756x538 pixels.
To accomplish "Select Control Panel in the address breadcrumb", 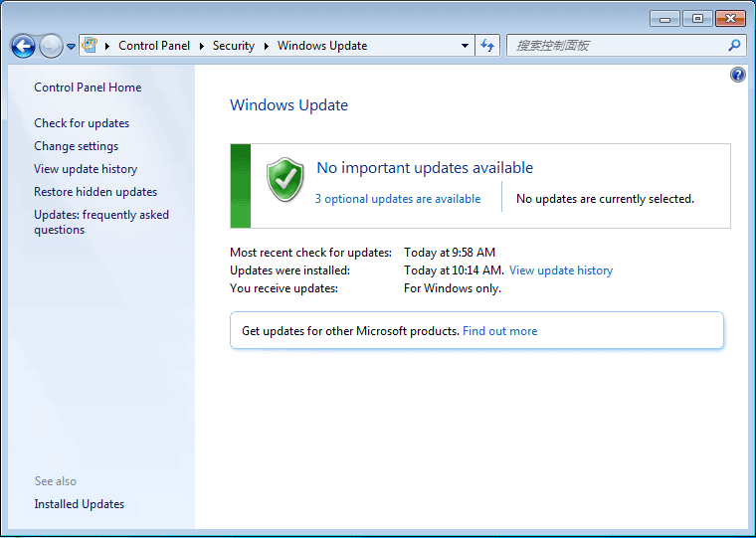I will 154,46.
